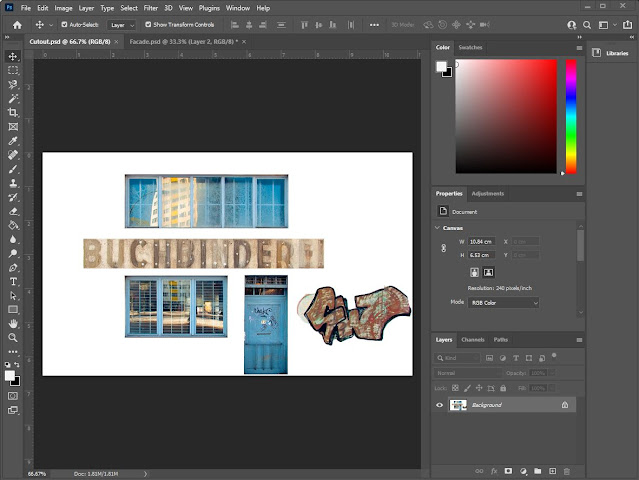
Task: Open Edit Toolbar three-dots menu
Action: point(13,352)
